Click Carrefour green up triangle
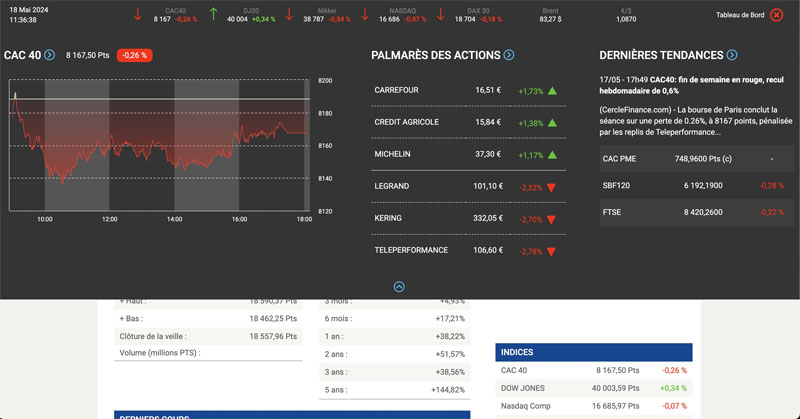 [552, 91]
